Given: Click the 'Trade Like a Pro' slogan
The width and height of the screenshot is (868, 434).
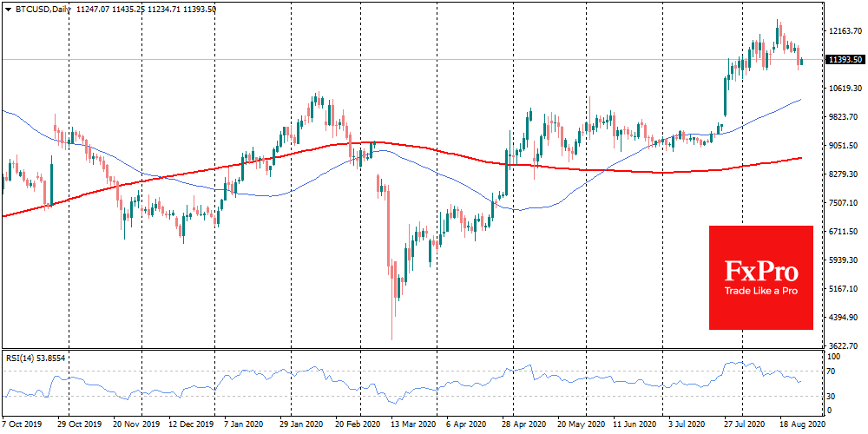Looking at the screenshot, I should tap(760, 292).
